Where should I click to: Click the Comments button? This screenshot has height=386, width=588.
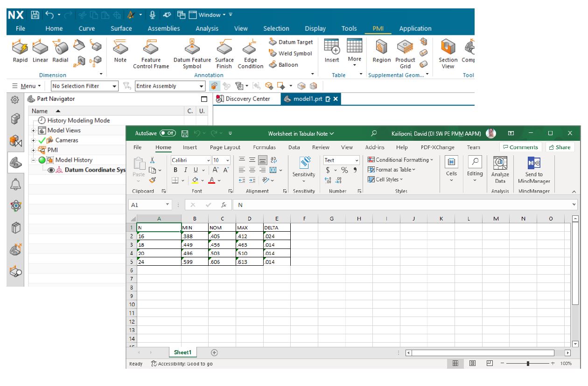(520, 147)
